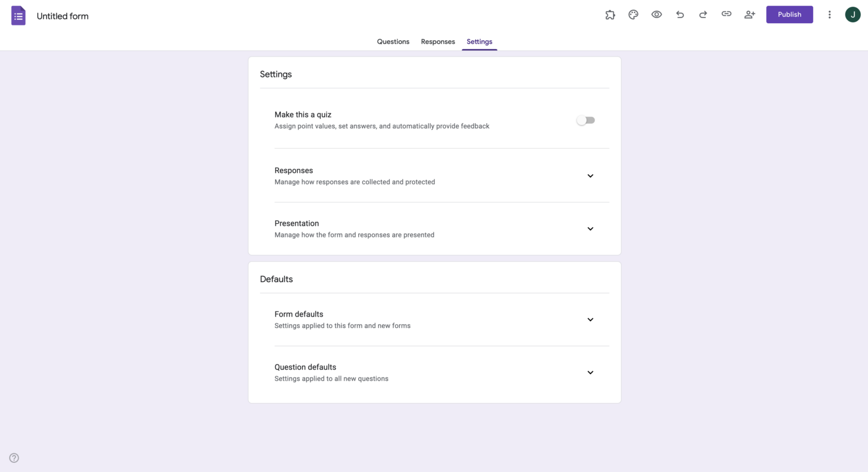Click the Untitled form title field
Screen dimensions: 868x472
coord(62,16)
